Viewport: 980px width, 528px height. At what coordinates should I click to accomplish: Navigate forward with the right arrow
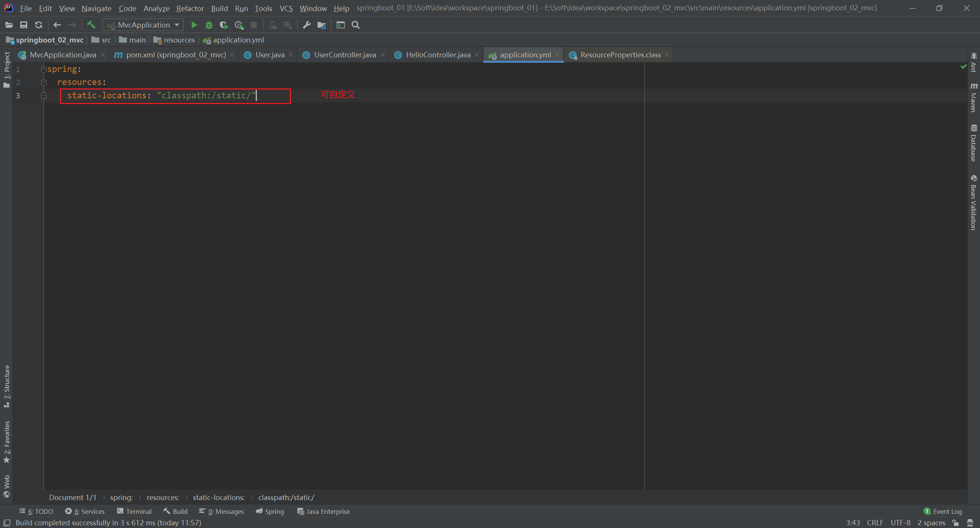[72, 25]
